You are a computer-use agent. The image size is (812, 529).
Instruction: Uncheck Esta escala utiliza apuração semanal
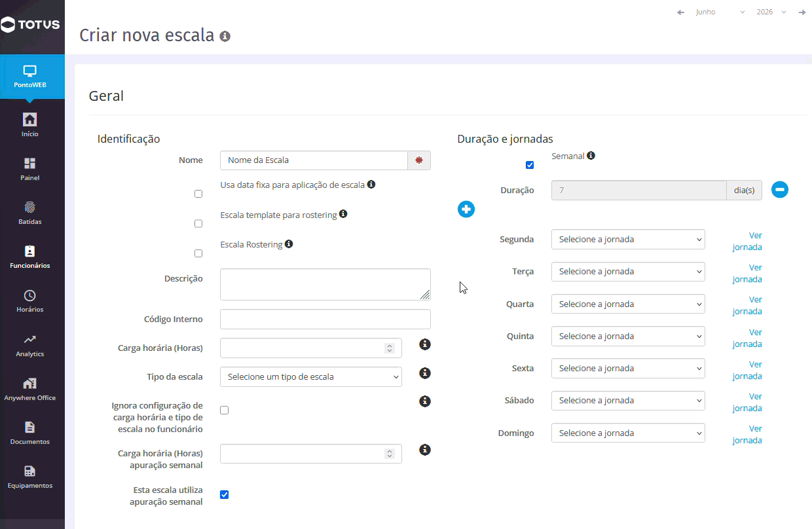pos(225,495)
